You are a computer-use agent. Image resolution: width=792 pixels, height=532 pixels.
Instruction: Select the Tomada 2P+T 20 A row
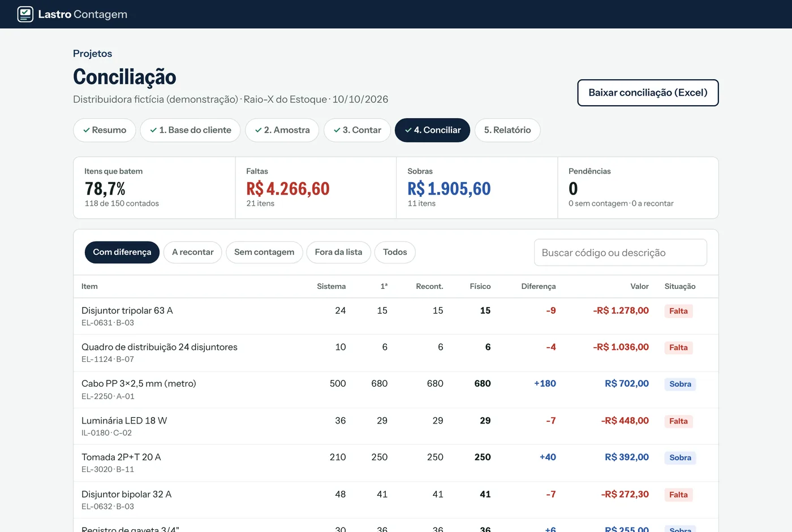coord(396,464)
